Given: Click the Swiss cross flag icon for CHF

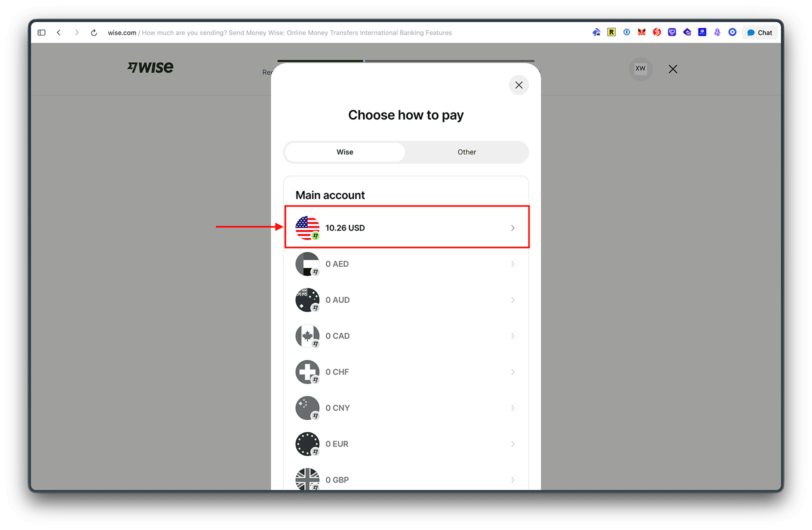Looking at the screenshot, I should 307,372.
